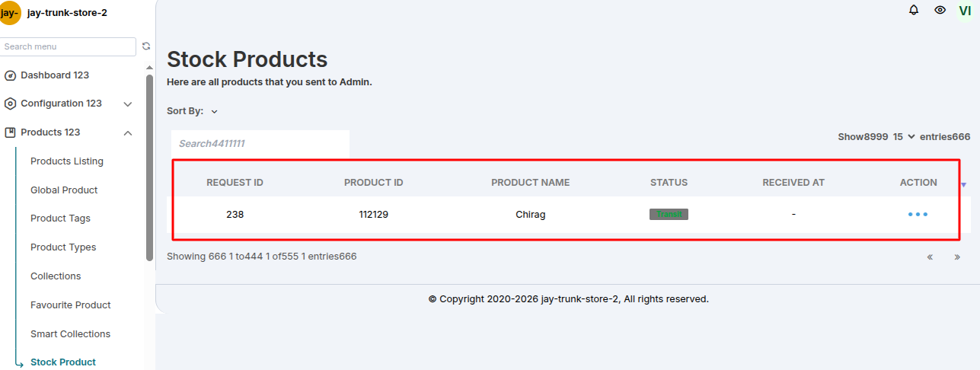Image resolution: width=980 pixels, height=370 pixels.
Task: Click the refresh icon beside Search menu
Action: pos(146,46)
